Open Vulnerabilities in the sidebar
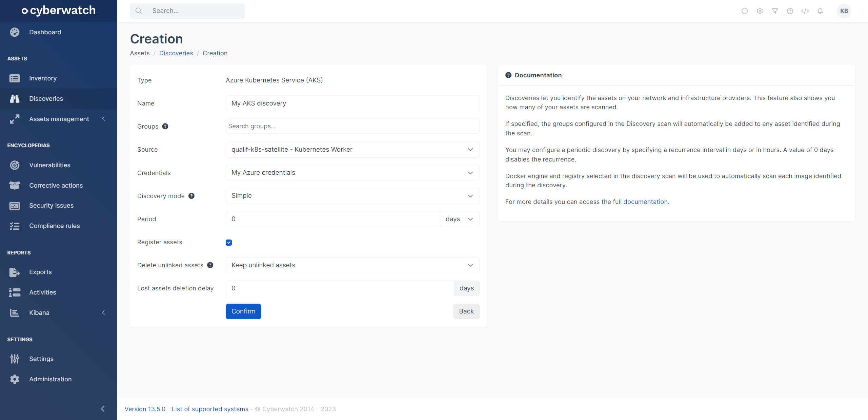Image resolution: width=868 pixels, height=420 pixels. tap(59, 165)
